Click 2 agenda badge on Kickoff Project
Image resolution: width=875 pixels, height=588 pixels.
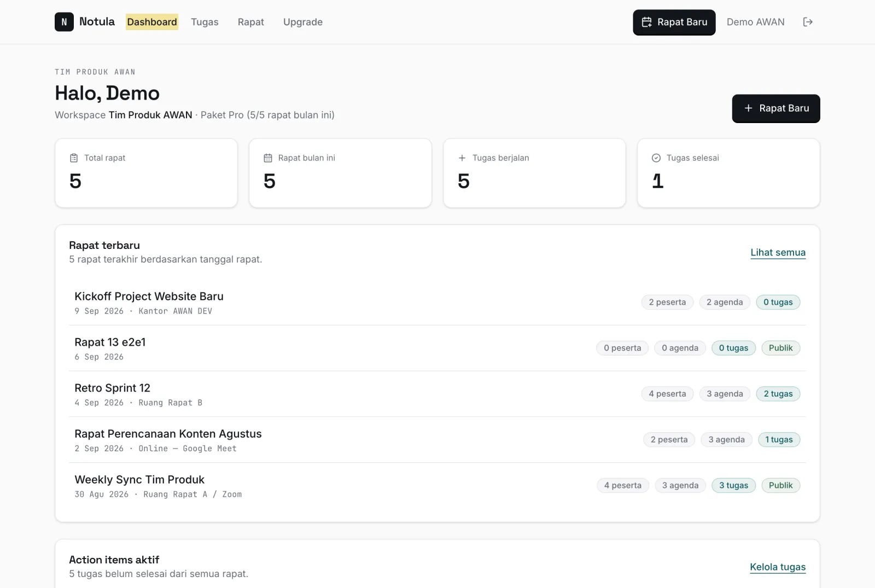pyautogui.click(x=725, y=302)
